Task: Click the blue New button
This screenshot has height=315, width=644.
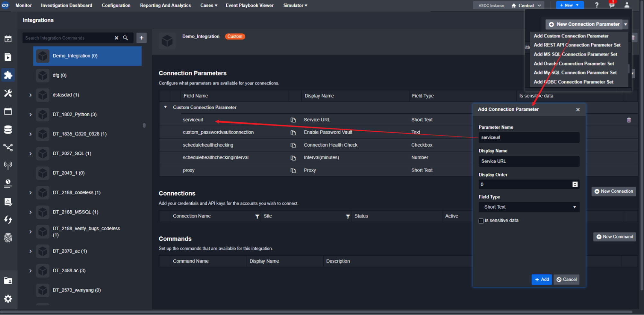Action: pos(570,5)
